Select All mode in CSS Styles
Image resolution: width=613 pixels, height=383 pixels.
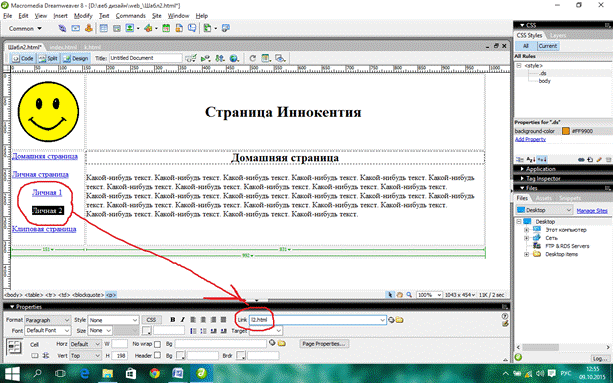(525, 46)
